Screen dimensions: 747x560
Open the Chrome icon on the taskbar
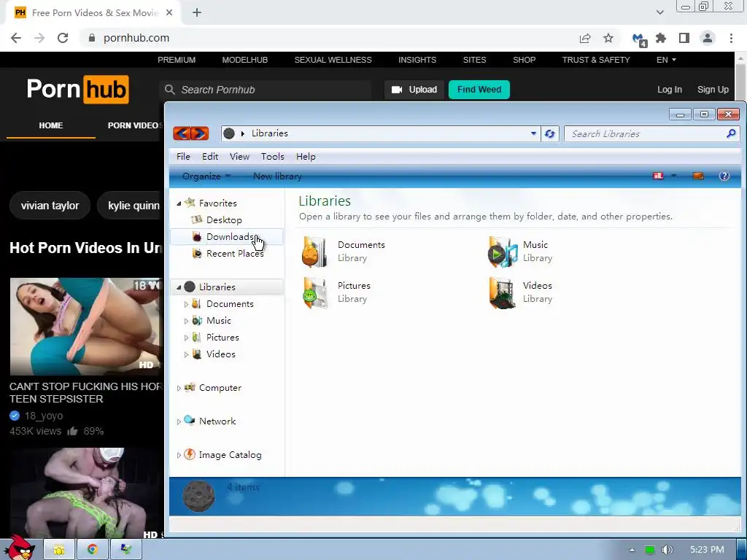[93, 550]
